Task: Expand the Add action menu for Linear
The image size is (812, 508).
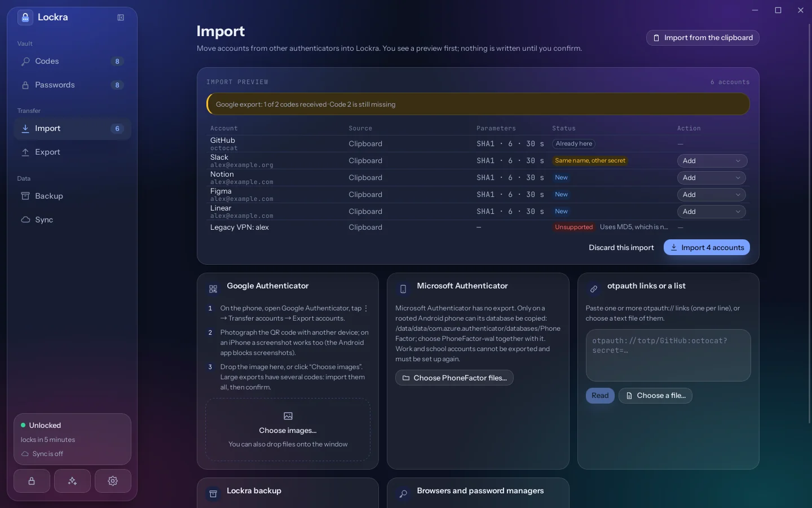Action: pos(712,212)
